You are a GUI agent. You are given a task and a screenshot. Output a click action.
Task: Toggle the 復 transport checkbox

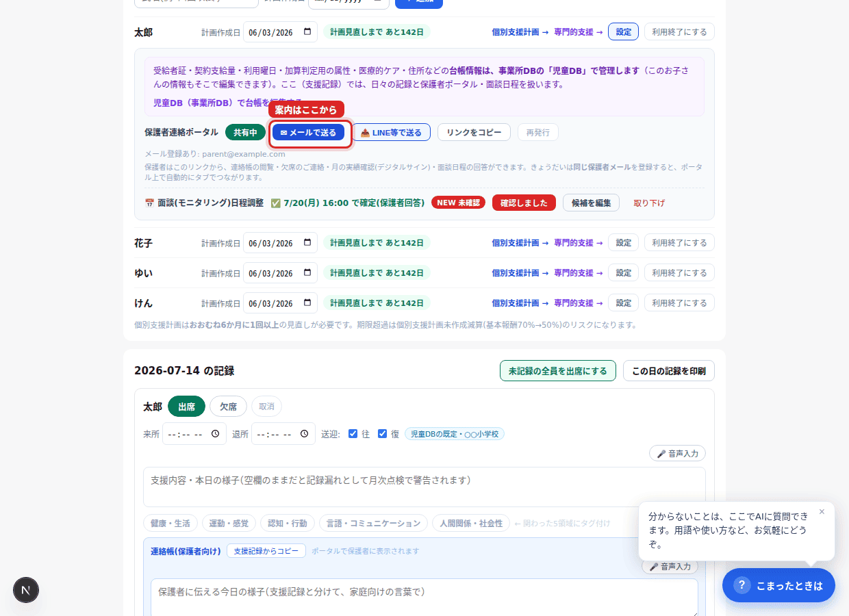click(x=382, y=434)
